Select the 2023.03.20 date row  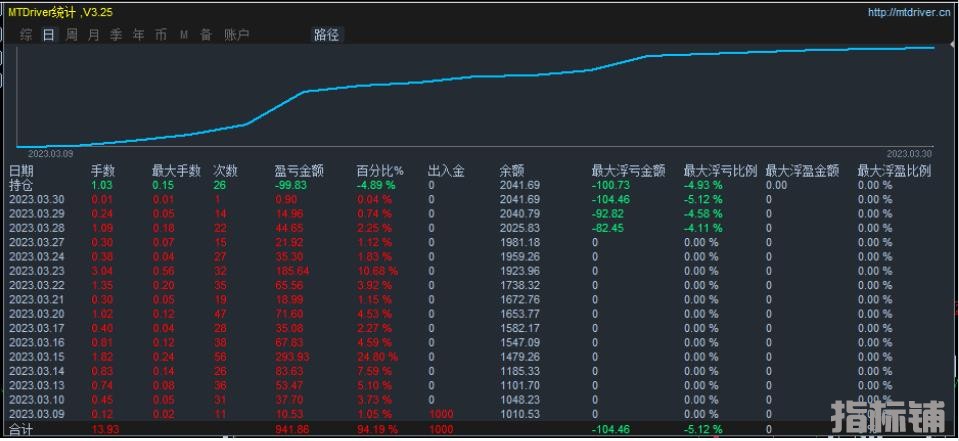(x=37, y=314)
